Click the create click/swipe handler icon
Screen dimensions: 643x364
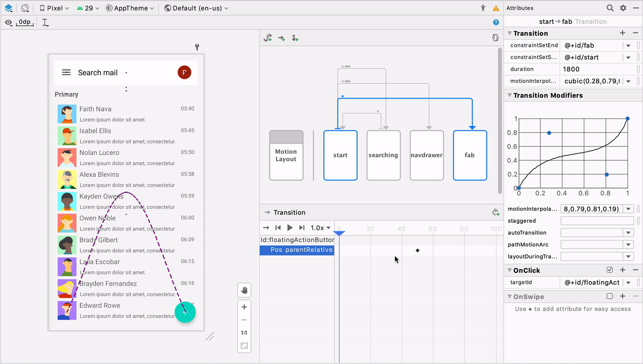(295, 38)
